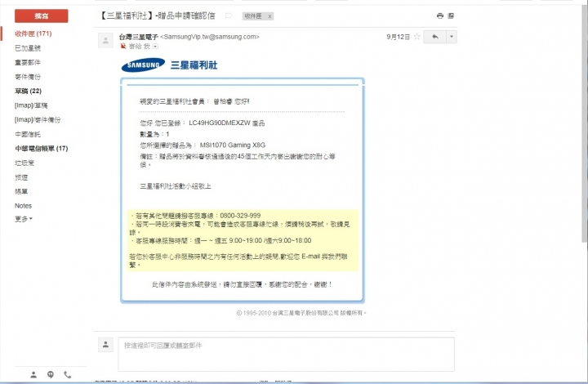Click the print icon for this email
The width and height of the screenshot is (588, 384).
(440, 16)
